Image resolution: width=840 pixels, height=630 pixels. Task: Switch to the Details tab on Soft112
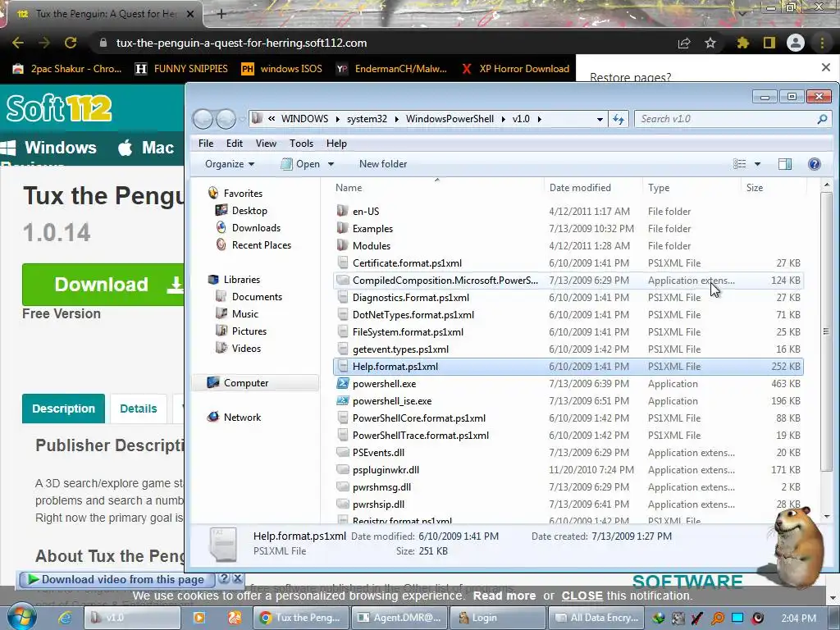[138, 409]
